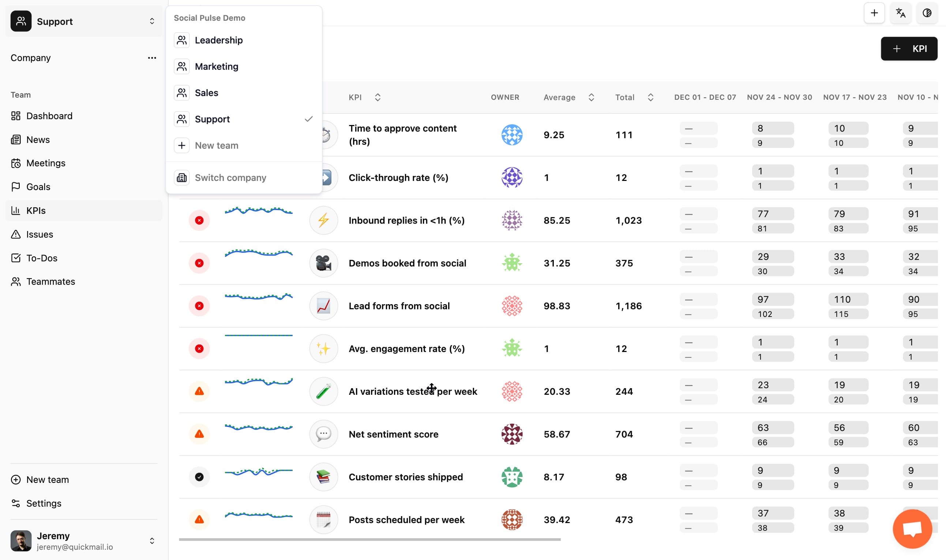
Task: Create a new KPI with the KPI button
Action: coord(909,48)
